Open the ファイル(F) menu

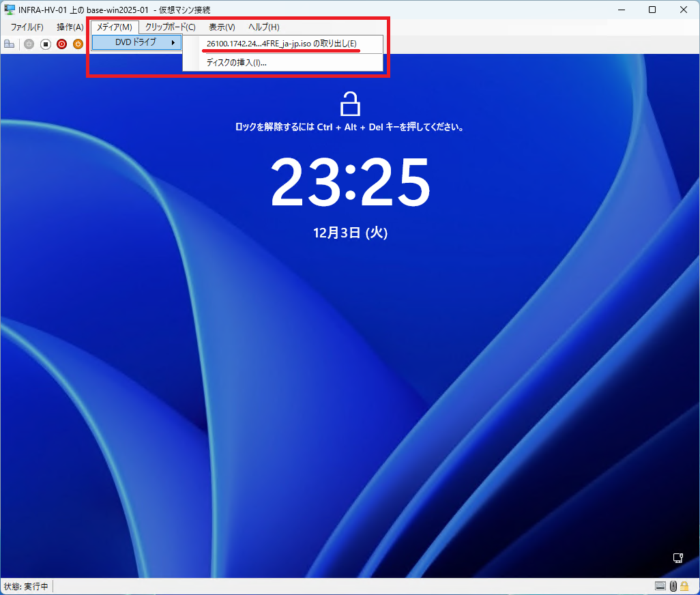tap(27, 27)
